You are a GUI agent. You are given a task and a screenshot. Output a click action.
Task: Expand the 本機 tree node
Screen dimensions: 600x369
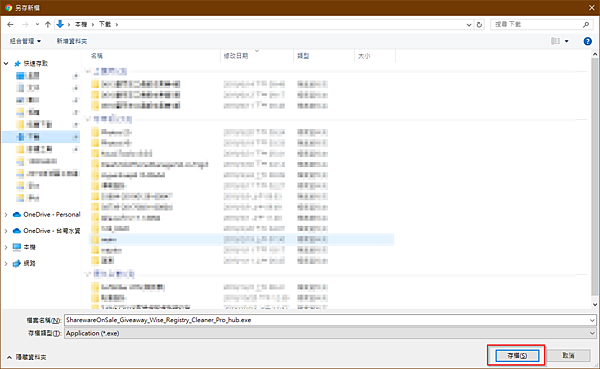click(x=6, y=247)
